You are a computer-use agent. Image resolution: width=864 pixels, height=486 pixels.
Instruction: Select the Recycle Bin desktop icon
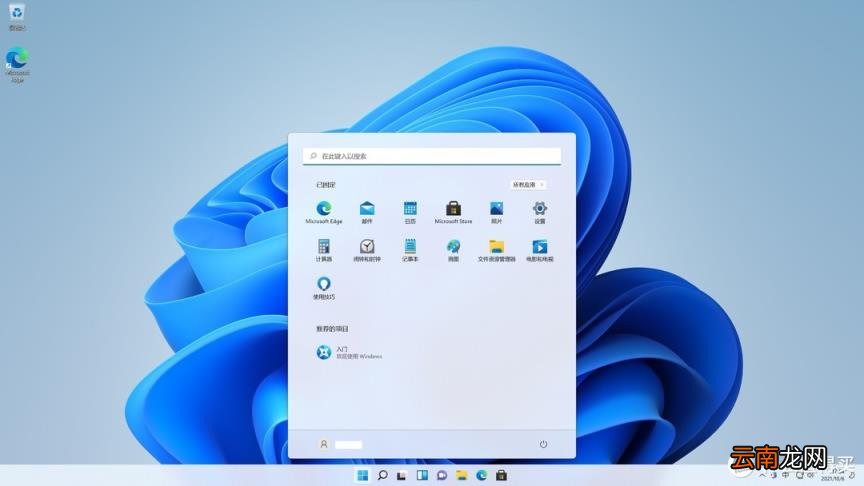click(17, 17)
